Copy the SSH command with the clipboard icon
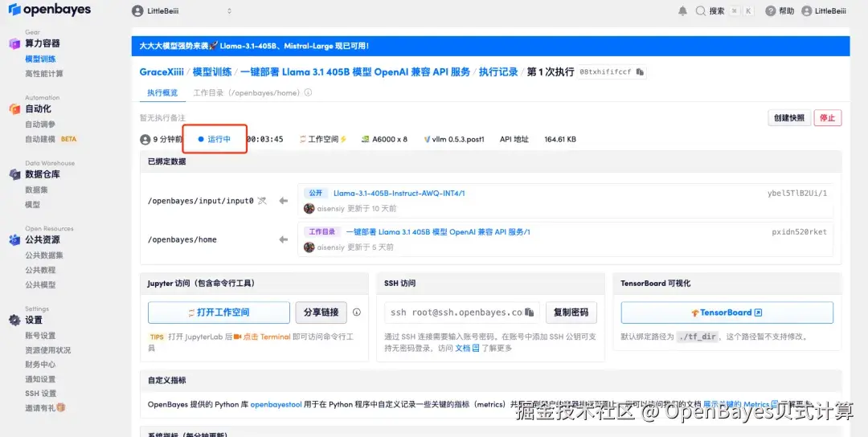The height and width of the screenshot is (437, 868). click(x=529, y=312)
